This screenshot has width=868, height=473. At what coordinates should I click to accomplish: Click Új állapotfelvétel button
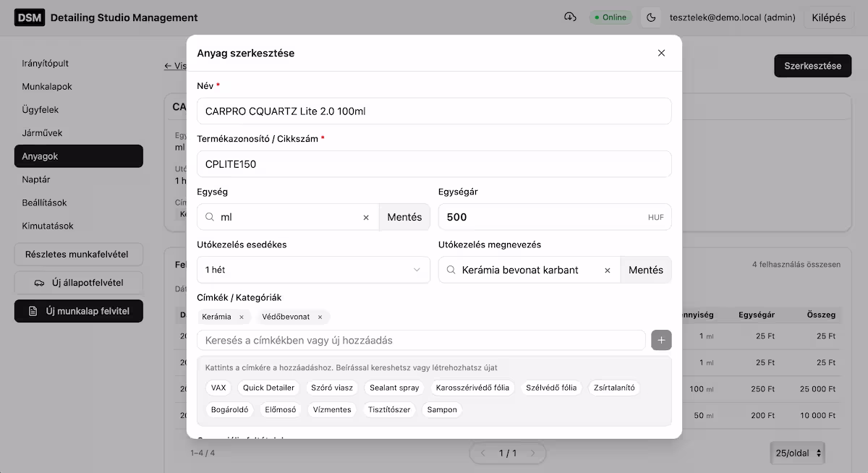79,283
